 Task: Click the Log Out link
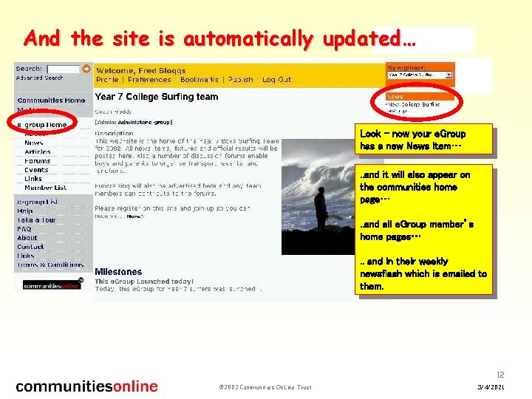click(x=276, y=80)
